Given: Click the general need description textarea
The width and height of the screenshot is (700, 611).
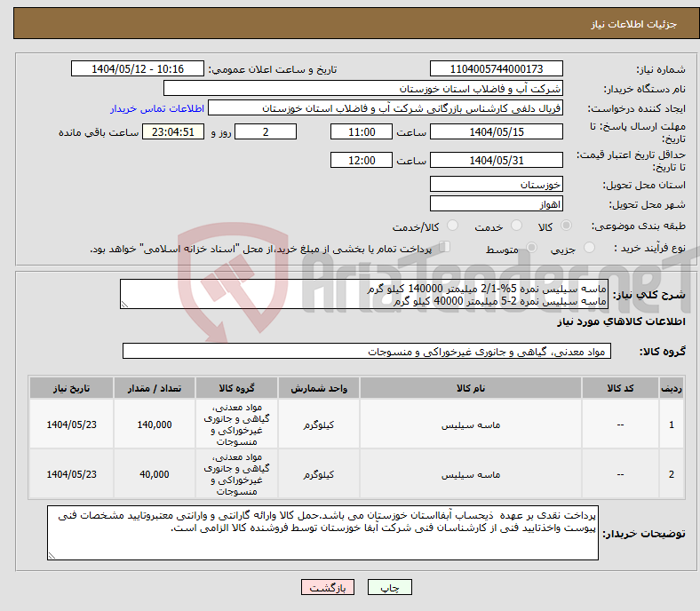Looking at the screenshot, I should point(364,294).
